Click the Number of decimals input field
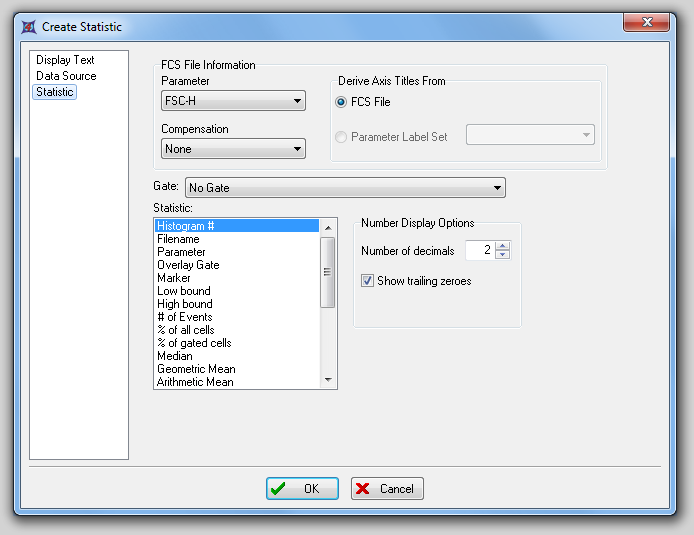Image resolution: width=694 pixels, height=535 pixels. point(480,251)
